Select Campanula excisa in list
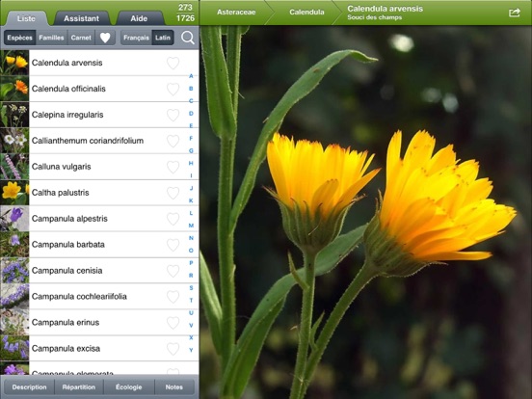Screen dimensions: 532x399 (99, 349)
